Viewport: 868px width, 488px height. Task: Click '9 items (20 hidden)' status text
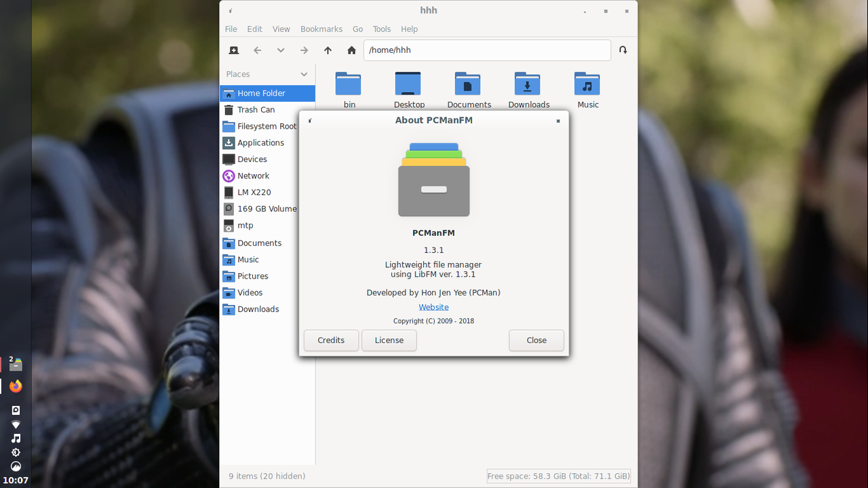pos(267,476)
